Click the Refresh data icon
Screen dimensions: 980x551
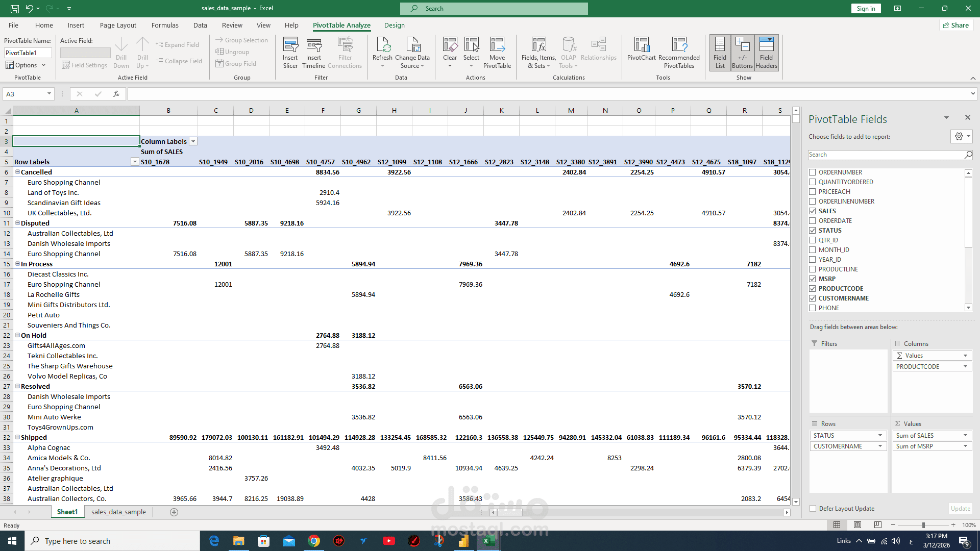(382, 52)
